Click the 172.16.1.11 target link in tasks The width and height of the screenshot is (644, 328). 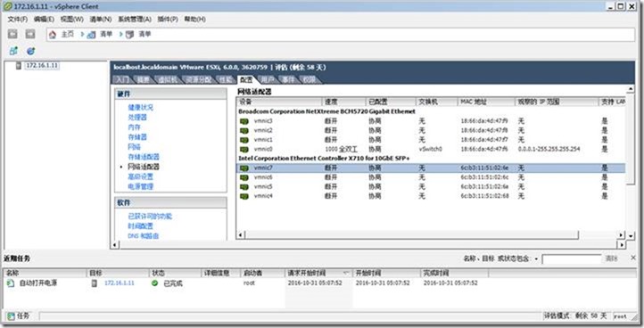pos(120,283)
